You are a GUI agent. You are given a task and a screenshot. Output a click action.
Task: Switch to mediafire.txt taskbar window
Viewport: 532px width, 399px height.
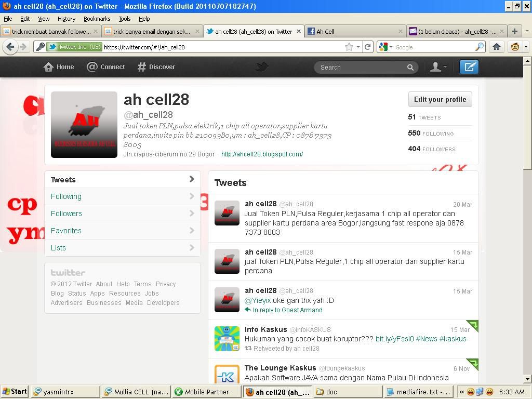point(418,392)
